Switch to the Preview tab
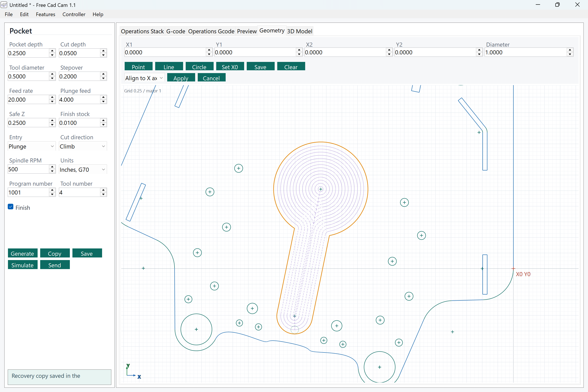Image resolution: width=588 pixels, height=392 pixels. (247, 31)
